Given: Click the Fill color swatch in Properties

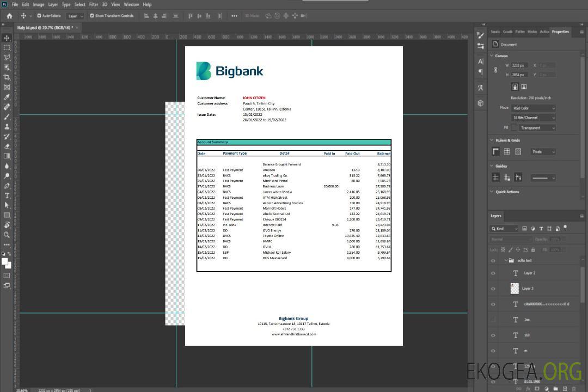Looking at the screenshot, I should [514, 128].
